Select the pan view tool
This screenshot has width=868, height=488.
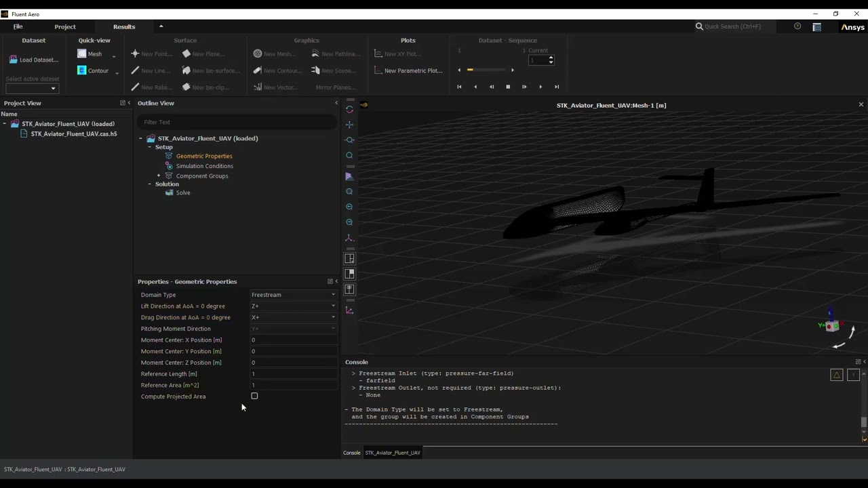point(349,125)
